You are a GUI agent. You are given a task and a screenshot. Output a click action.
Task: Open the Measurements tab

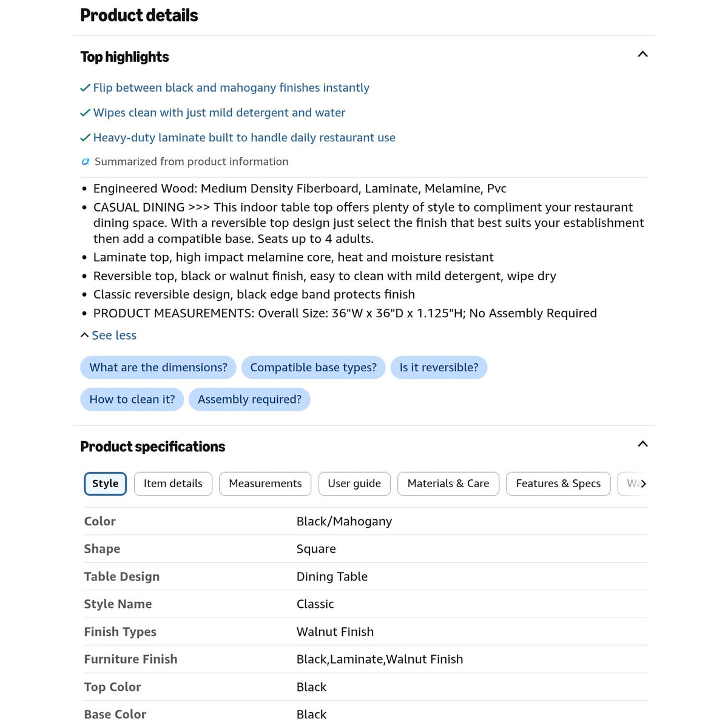tap(265, 484)
